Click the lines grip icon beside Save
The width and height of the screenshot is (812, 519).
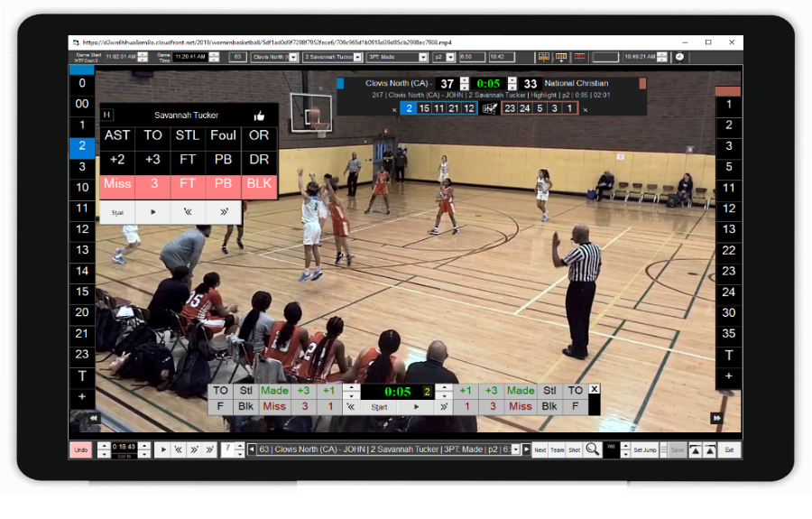click(663, 450)
